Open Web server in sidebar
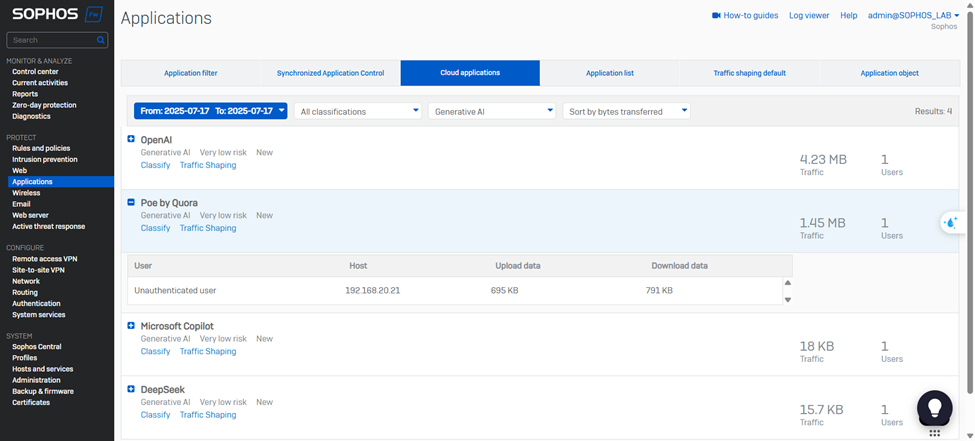Screen dimensions: 975x441 coord(30,215)
